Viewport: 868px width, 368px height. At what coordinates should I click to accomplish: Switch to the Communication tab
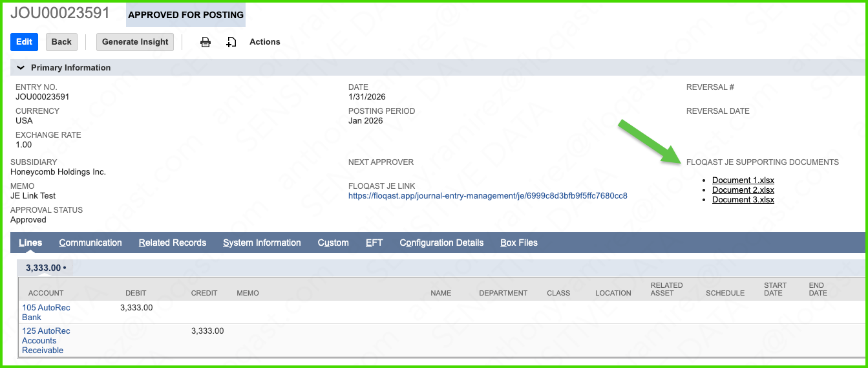click(x=90, y=243)
